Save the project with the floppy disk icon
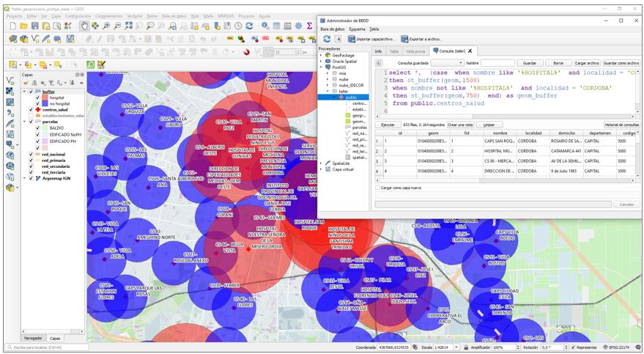 [x=35, y=26]
